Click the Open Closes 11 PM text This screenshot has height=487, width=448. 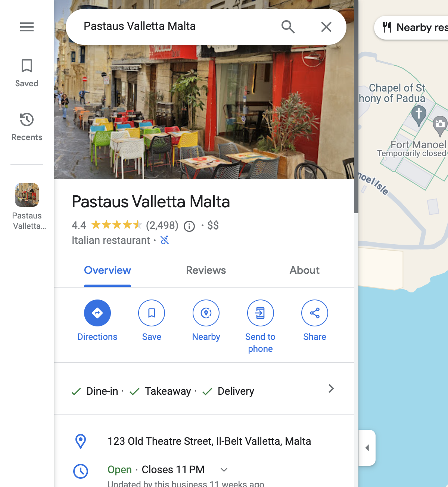click(156, 469)
